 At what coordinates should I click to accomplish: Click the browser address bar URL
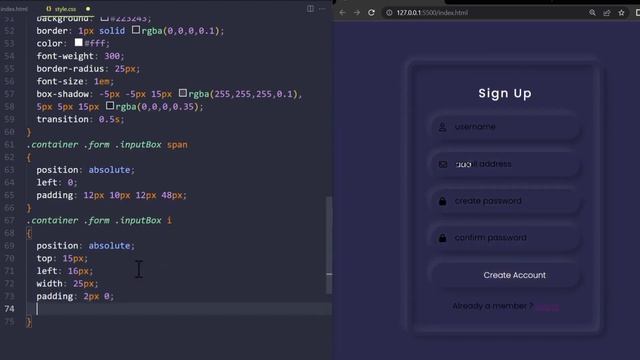tap(432, 13)
